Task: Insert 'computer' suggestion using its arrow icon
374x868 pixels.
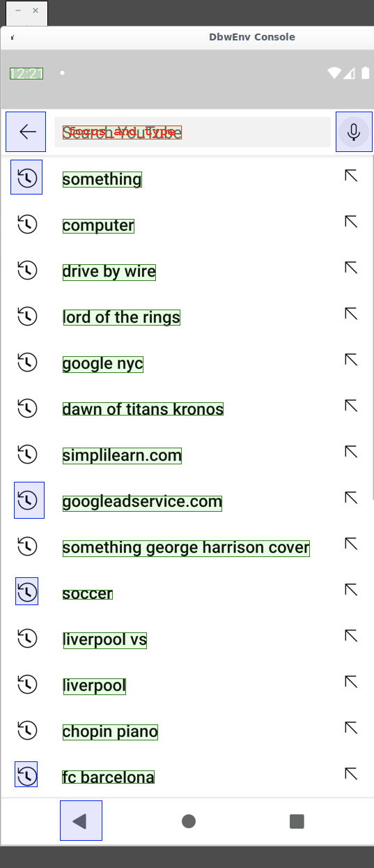Action: click(x=351, y=222)
